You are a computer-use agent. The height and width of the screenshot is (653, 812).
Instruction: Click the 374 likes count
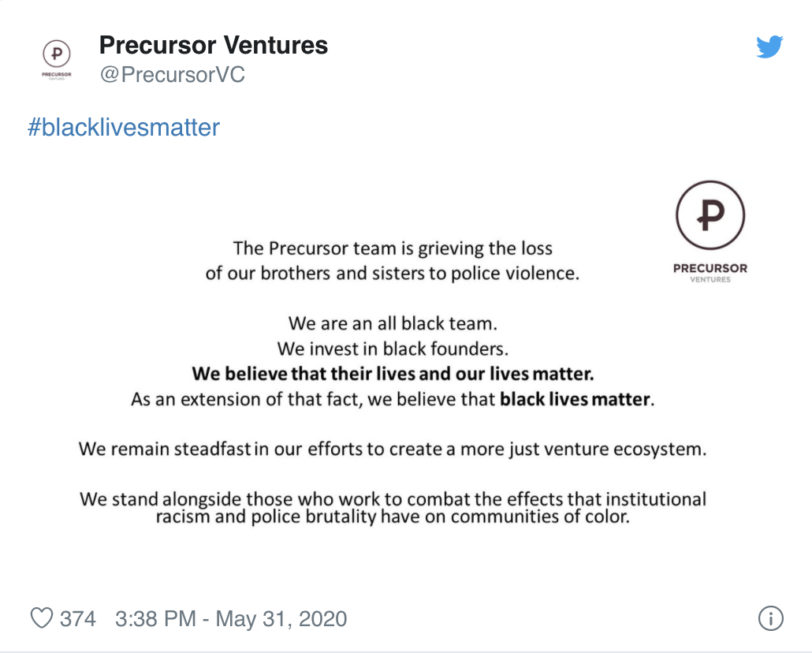pos(78,619)
